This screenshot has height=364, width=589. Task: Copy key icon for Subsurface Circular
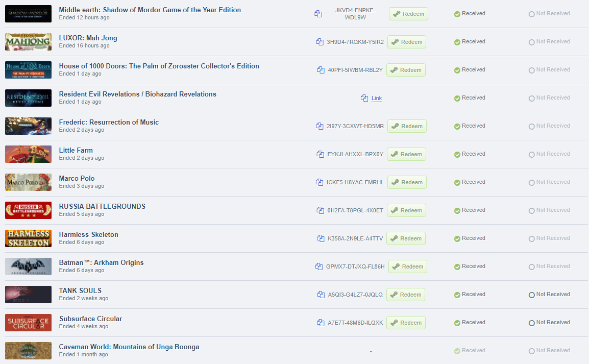(321, 323)
